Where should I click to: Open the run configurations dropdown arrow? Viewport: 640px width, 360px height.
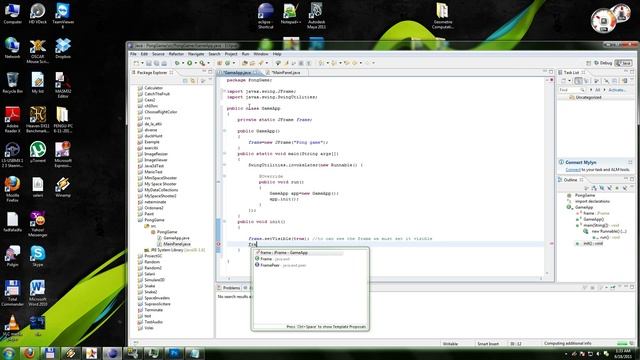pos(195,63)
